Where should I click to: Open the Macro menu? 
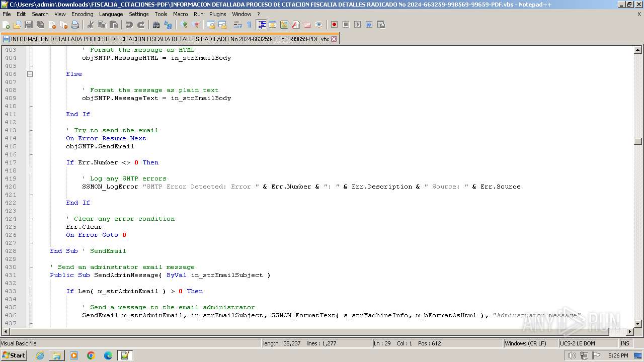(x=181, y=14)
